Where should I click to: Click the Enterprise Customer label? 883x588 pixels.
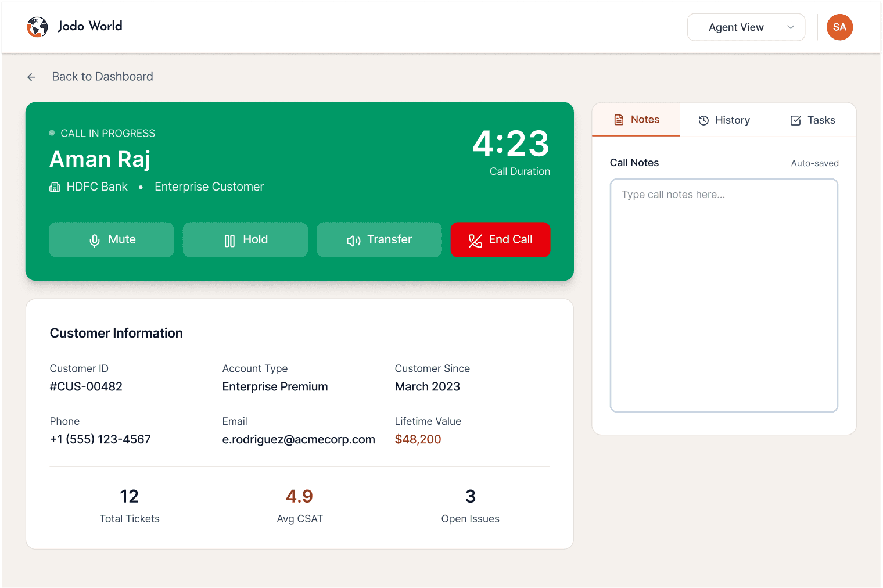point(209,187)
